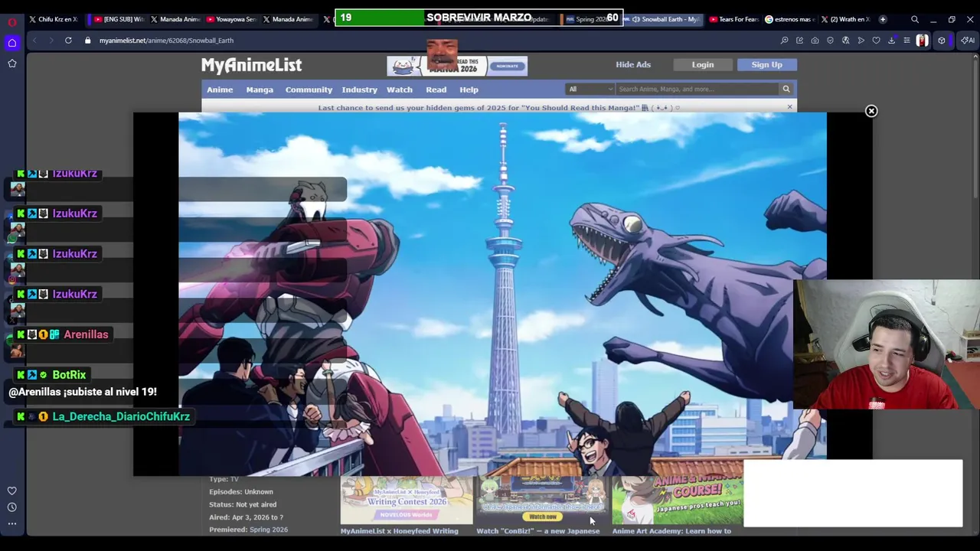Viewport: 980px width, 551px height.
Task: Open the sidebar history clock icon
Action: (x=12, y=507)
